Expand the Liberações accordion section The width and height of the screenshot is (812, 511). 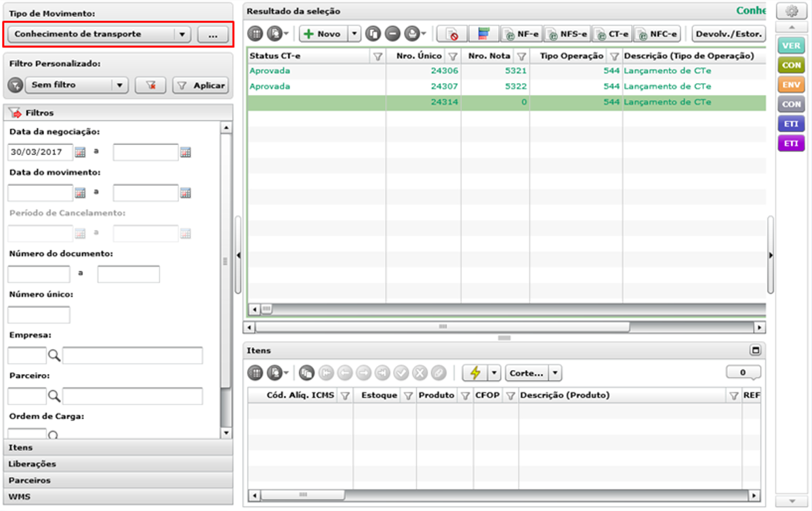click(118, 464)
